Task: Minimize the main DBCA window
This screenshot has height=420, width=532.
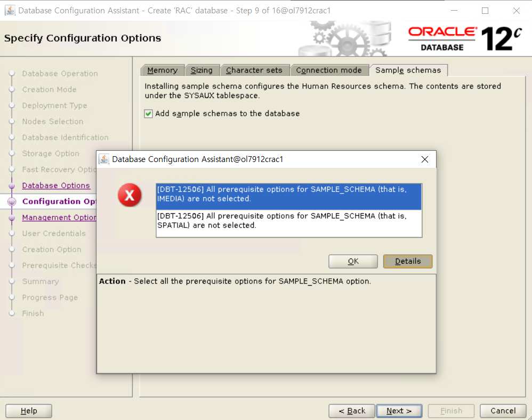Action: pyautogui.click(x=454, y=11)
